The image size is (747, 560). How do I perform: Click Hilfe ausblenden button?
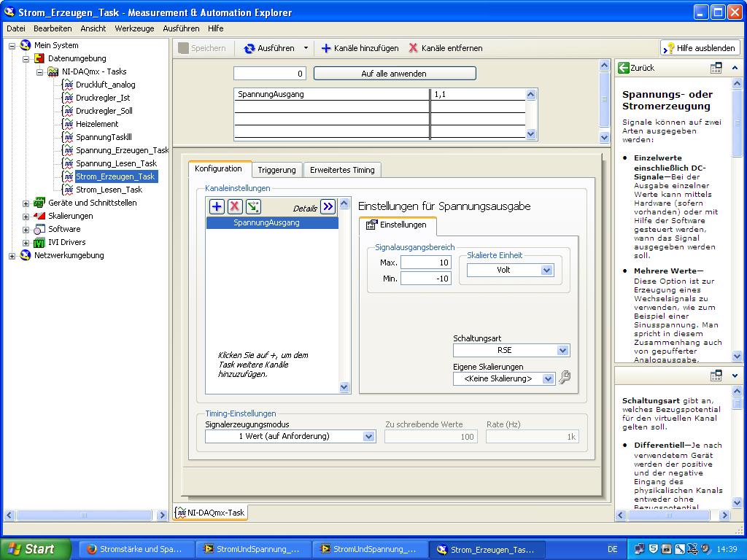(x=700, y=48)
